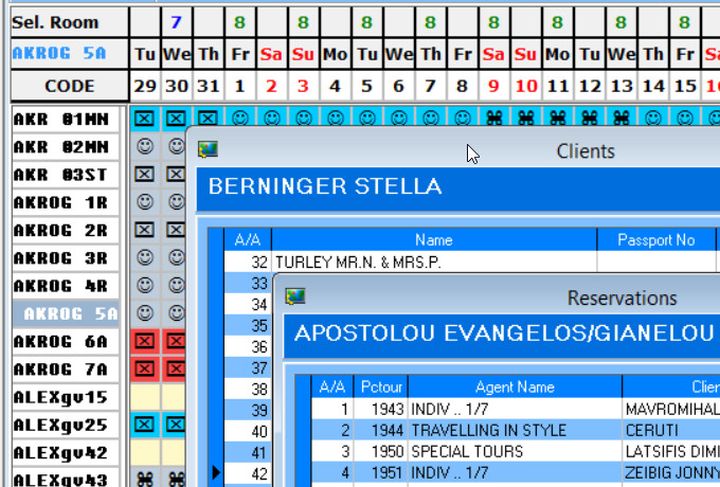Select crossed-box cell for AKROG 2R on Tuesday 29
This screenshot has height=487, width=720.
point(145,230)
